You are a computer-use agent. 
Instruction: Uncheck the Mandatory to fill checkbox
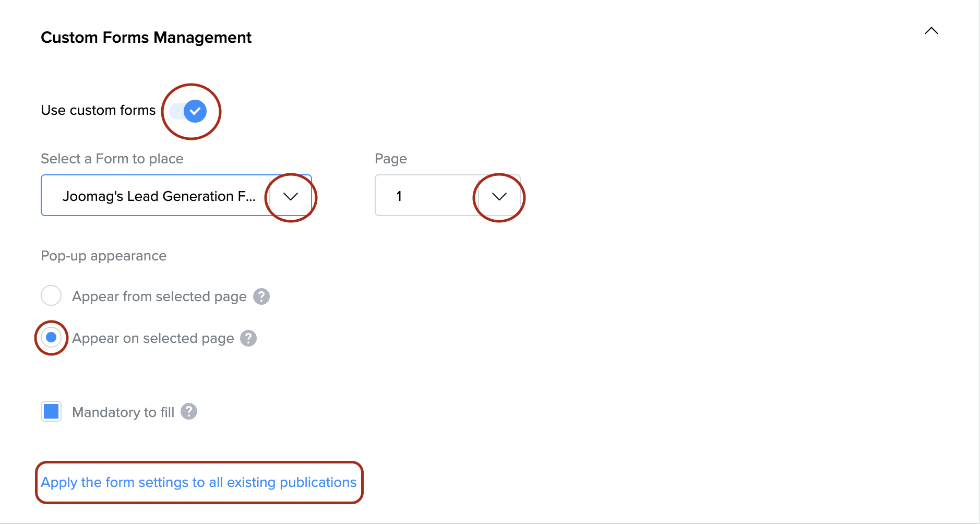click(x=51, y=411)
